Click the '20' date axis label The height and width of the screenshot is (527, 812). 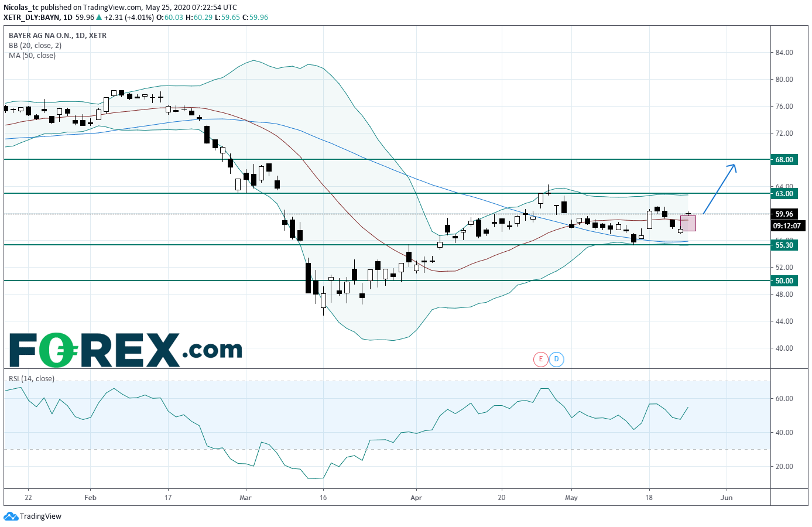[502, 498]
